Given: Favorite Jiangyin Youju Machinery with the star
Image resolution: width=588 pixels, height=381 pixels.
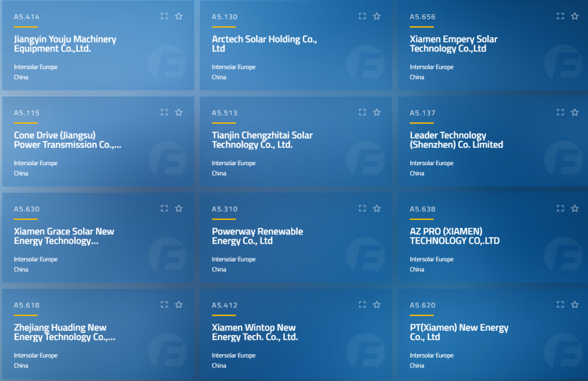Looking at the screenshot, I should point(179,16).
